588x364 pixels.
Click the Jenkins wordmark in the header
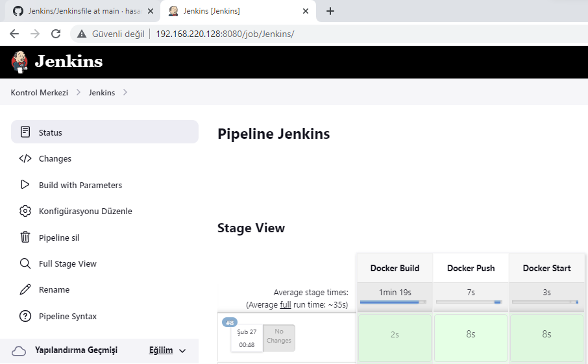tap(69, 62)
